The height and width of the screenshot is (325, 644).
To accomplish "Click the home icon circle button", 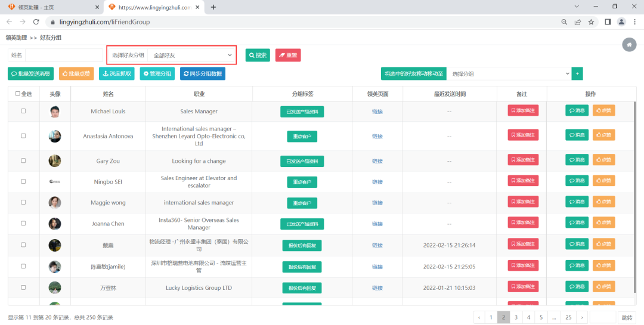I will (629, 45).
